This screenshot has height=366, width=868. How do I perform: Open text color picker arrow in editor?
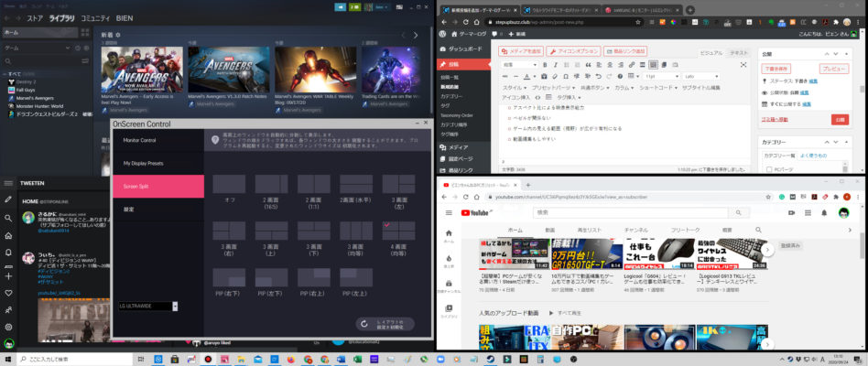tap(535, 76)
